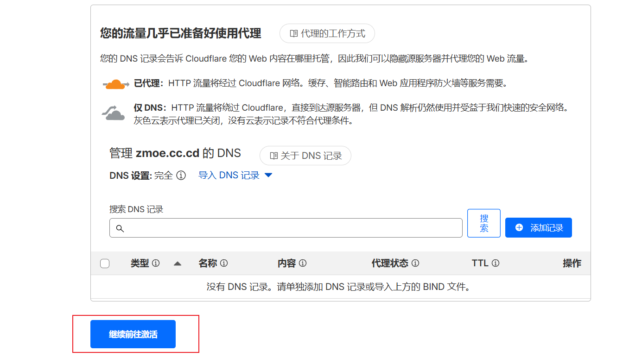642x364 pixels.
Task: Click the 添加记录 button
Action: click(538, 228)
